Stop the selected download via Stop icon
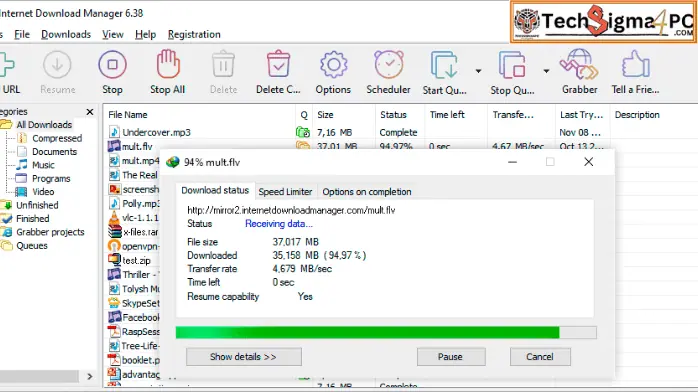Viewport: 698px width, 392px height. point(112,65)
